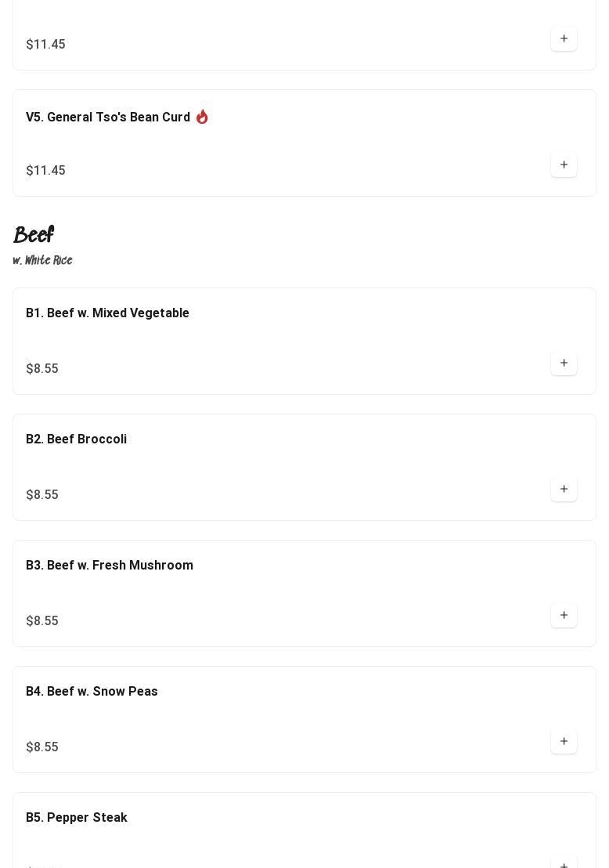This screenshot has width=609, height=868.
Task: Click the $8.55 price under Beef w. Snow Peas
Action: tap(42, 747)
